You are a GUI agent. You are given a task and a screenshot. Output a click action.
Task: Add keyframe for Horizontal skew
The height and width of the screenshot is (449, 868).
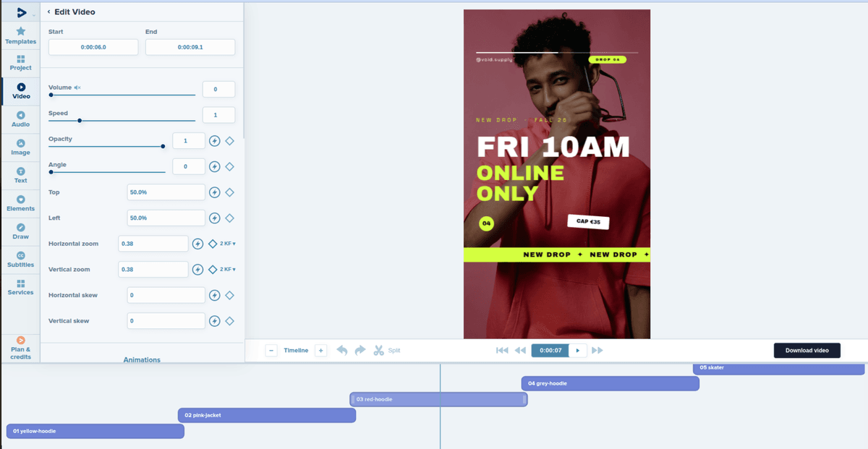[x=229, y=295]
